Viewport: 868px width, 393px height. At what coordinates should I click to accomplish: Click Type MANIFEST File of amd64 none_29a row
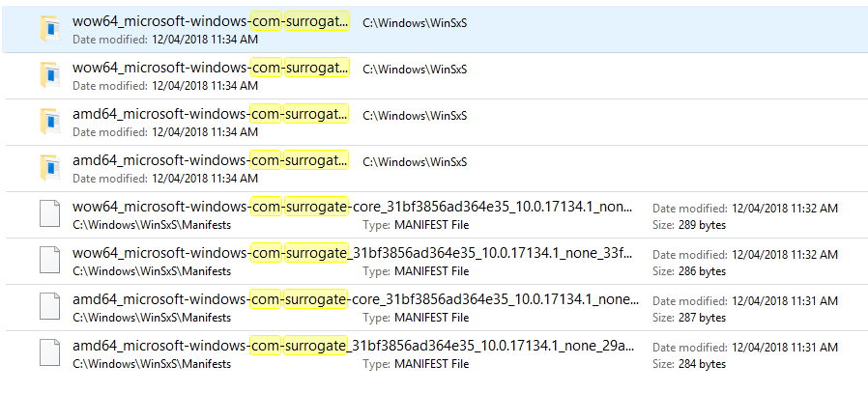[416, 365]
